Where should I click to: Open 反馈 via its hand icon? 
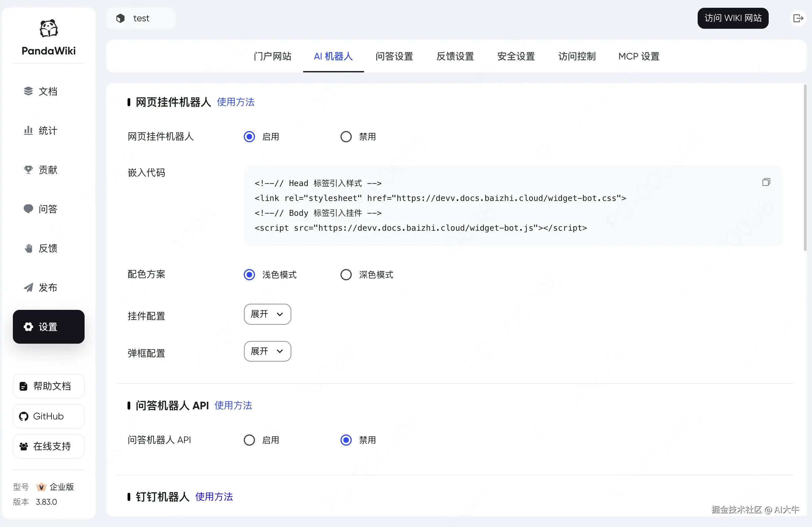coord(28,248)
